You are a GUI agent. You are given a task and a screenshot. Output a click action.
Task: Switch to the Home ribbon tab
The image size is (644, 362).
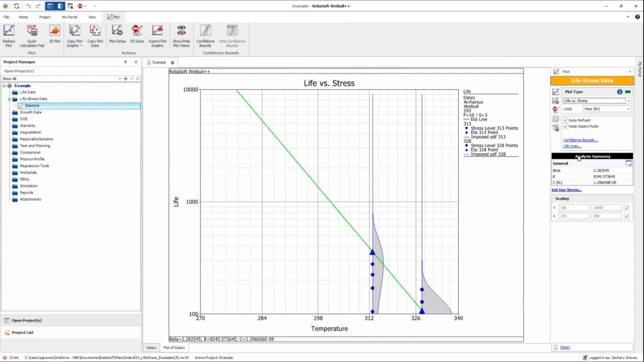point(23,17)
